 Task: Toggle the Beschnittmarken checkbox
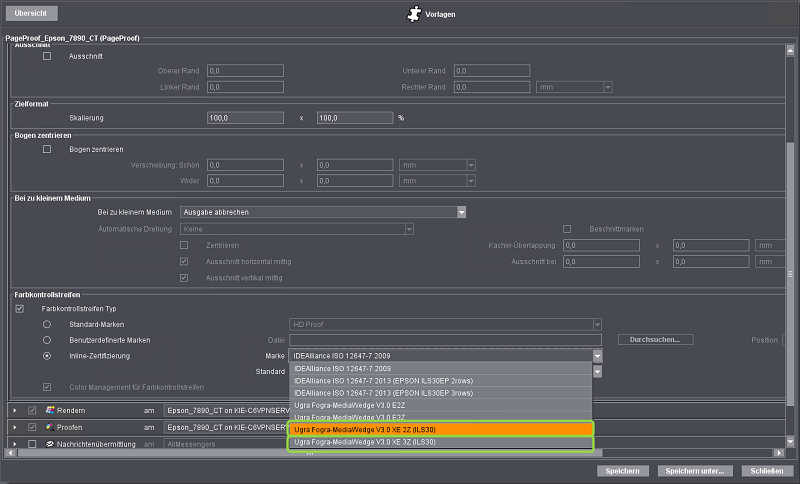tap(567, 229)
